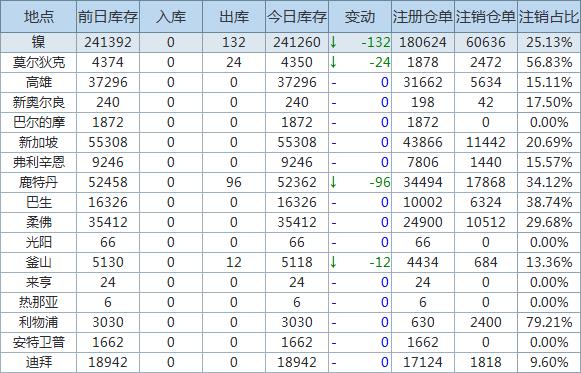Image resolution: width=581 pixels, height=373 pixels.
Task: Click the 注销仓单 column header
Action: point(486,17)
